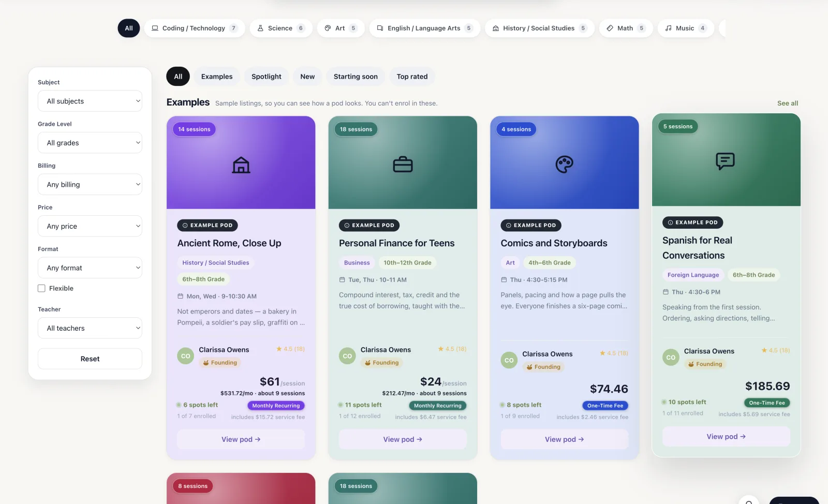
Task: Filter by Math category
Action: pos(626,28)
